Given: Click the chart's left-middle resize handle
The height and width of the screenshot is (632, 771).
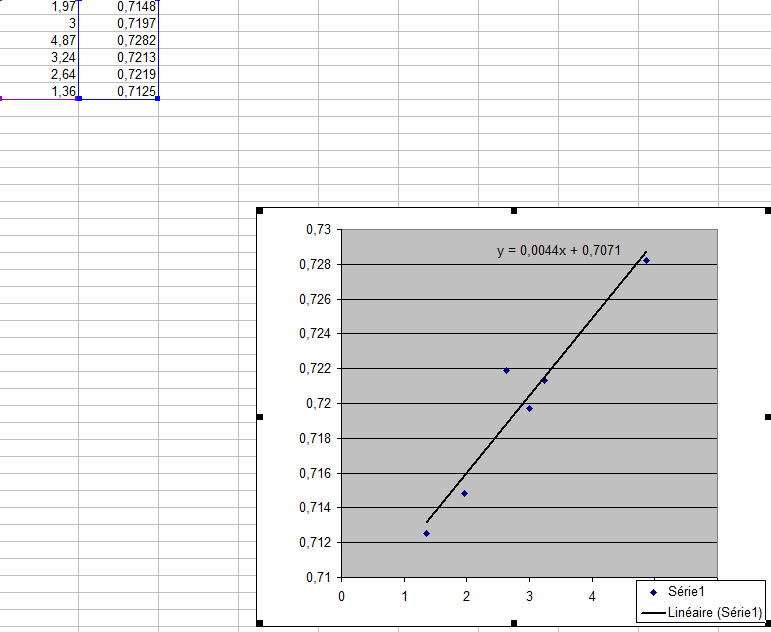Looking at the screenshot, I should click(x=260, y=417).
